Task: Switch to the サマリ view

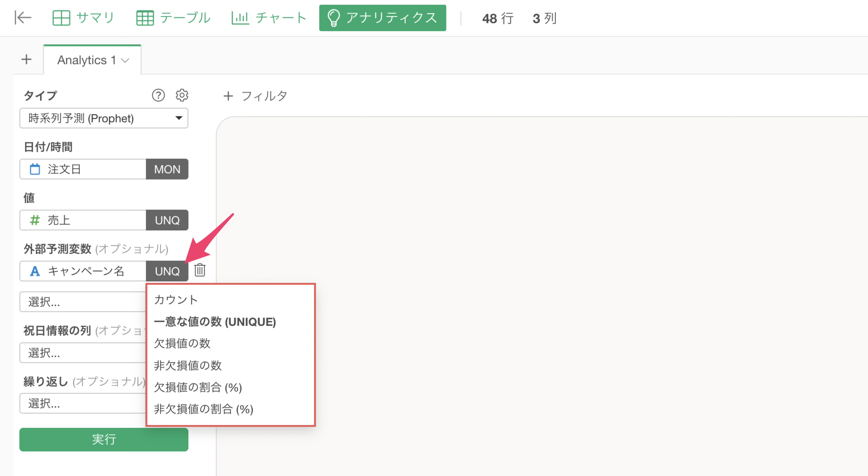Action: click(84, 18)
